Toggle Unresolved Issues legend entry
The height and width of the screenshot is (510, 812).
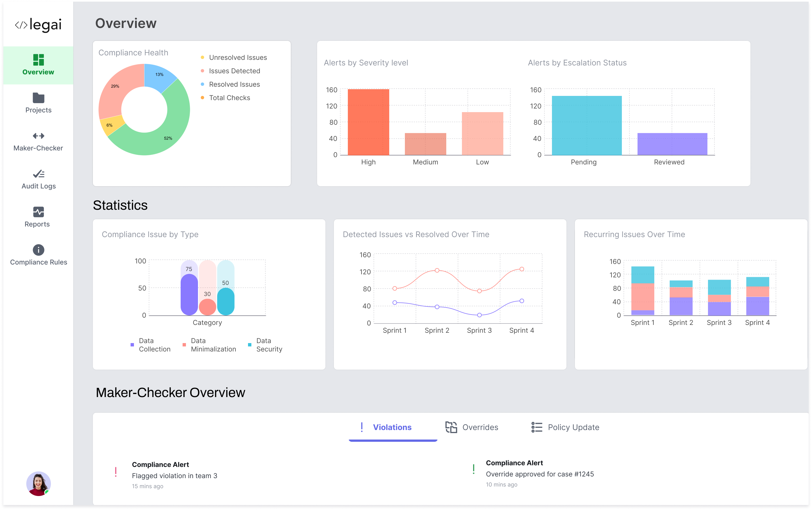pyautogui.click(x=234, y=57)
